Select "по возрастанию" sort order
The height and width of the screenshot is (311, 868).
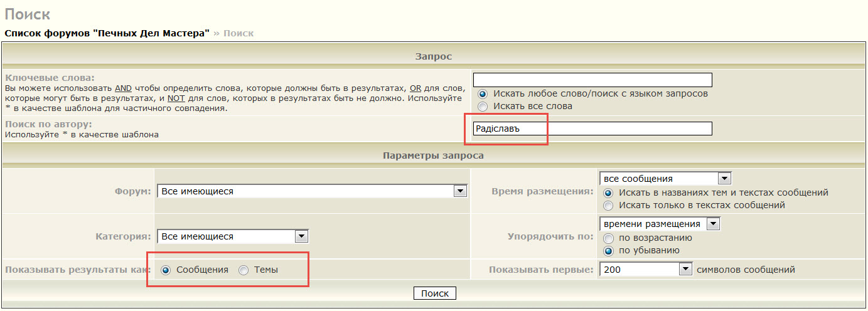608,238
